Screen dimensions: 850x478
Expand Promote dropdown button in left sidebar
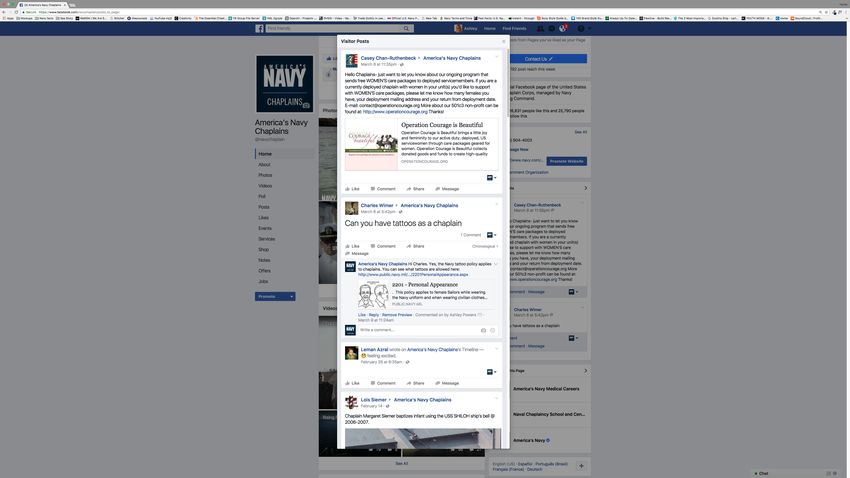point(291,297)
